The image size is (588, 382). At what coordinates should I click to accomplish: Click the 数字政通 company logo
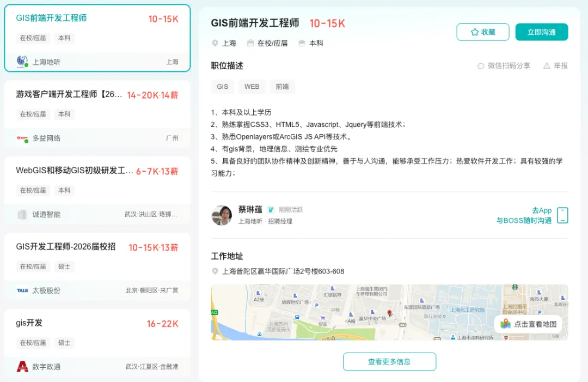23,367
